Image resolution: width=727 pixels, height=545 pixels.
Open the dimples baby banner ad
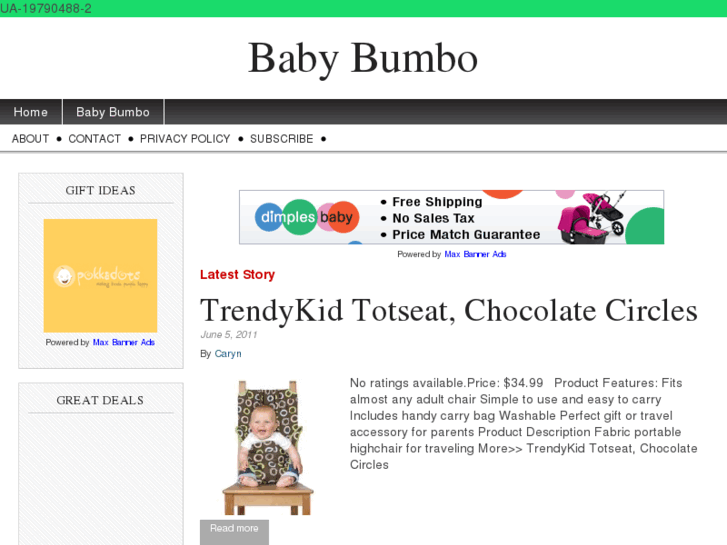pyautogui.click(x=452, y=217)
